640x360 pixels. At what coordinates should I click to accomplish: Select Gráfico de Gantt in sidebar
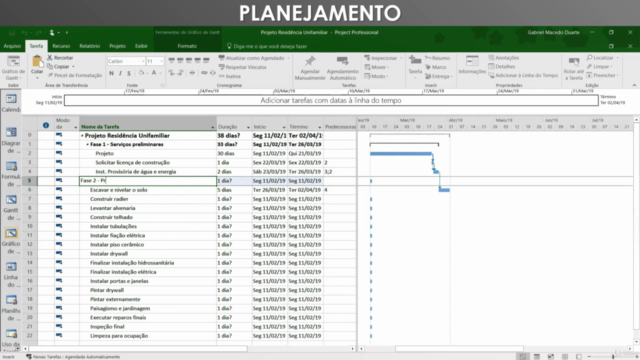11,240
